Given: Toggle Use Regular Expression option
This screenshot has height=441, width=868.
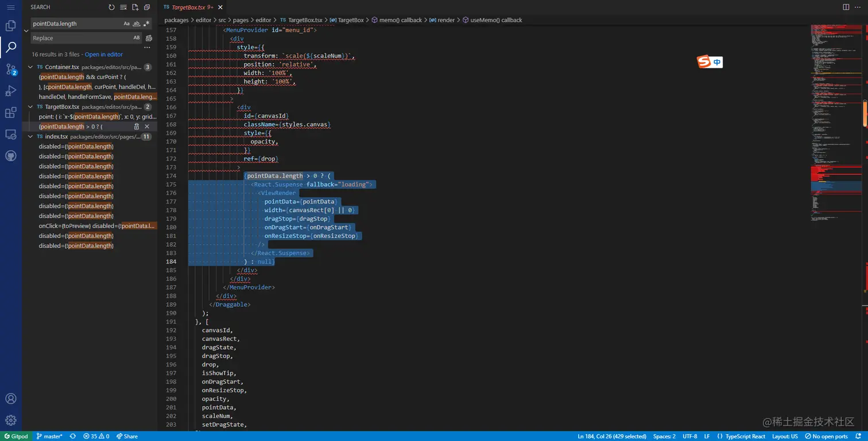Looking at the screenshot, I should tap(146, 24).
